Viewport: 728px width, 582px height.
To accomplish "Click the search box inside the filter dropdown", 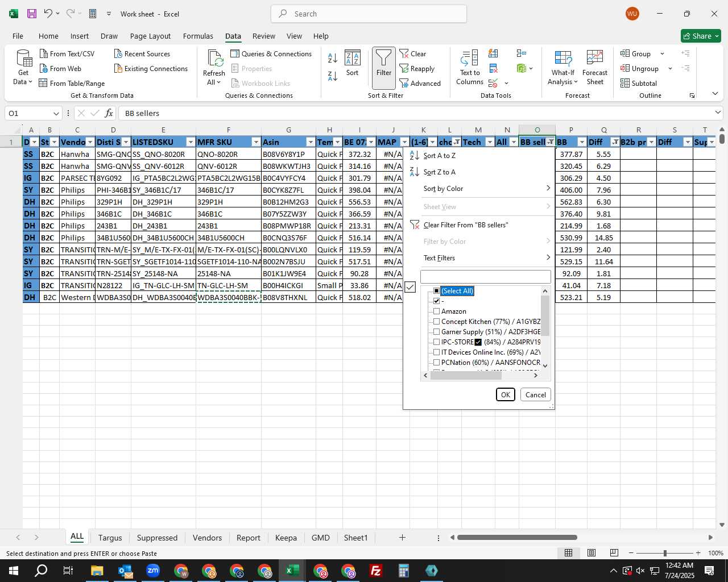I will pyautogui.click(x=486, y=277).
